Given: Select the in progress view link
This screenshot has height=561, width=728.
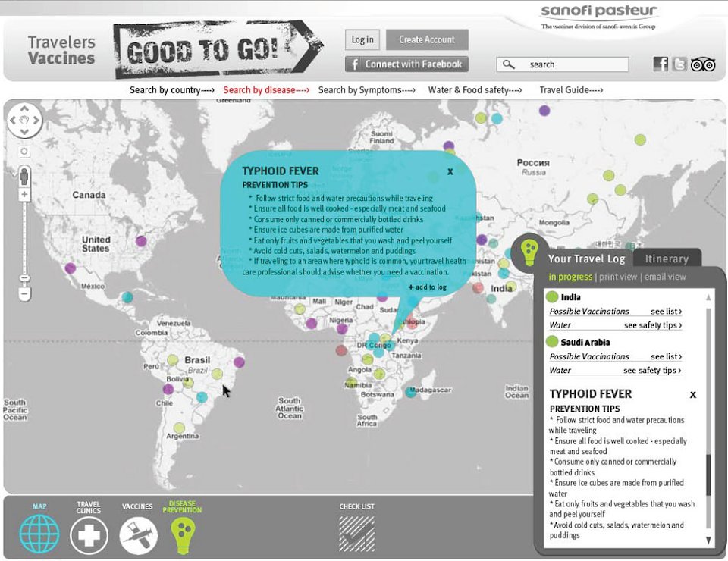Looking at the screenshot, I should (x=570, y=277).
